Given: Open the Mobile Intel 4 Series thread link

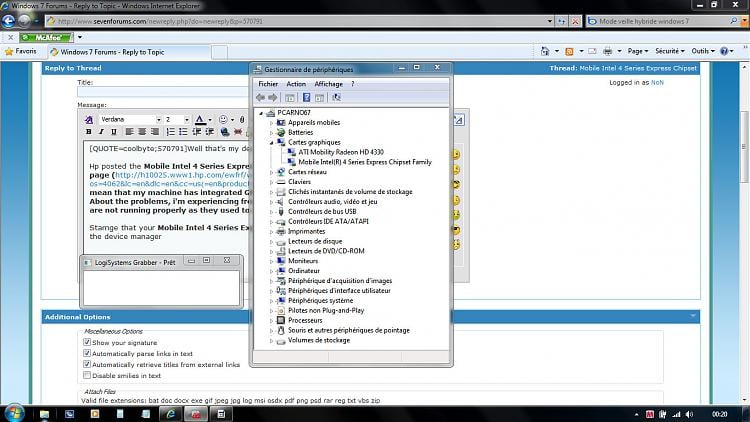Looking at the screenshot, I should coord(638,68).
